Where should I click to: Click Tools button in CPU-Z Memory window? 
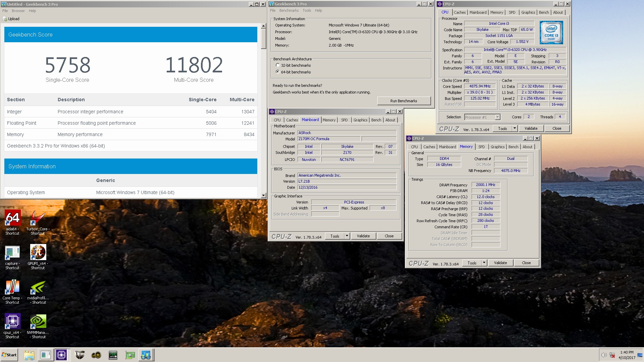click(x=472, y=263)
